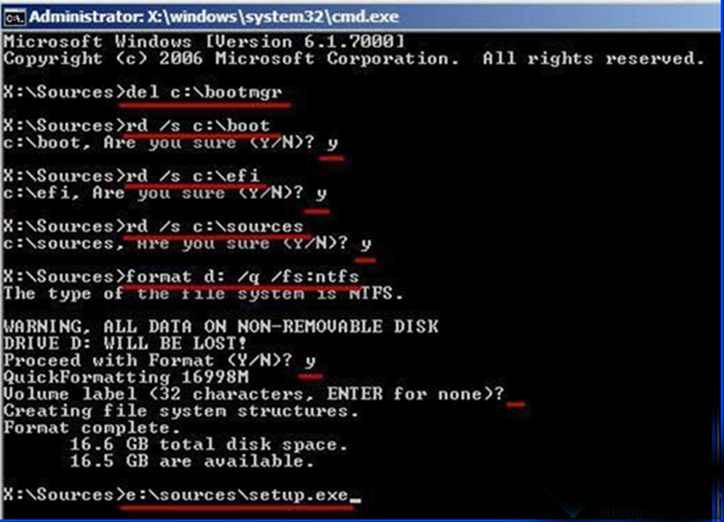This screenshot has height=522, width=724.
Task: Click the 'y' answer after c:\efi prompt
Action: pos(321,193)
